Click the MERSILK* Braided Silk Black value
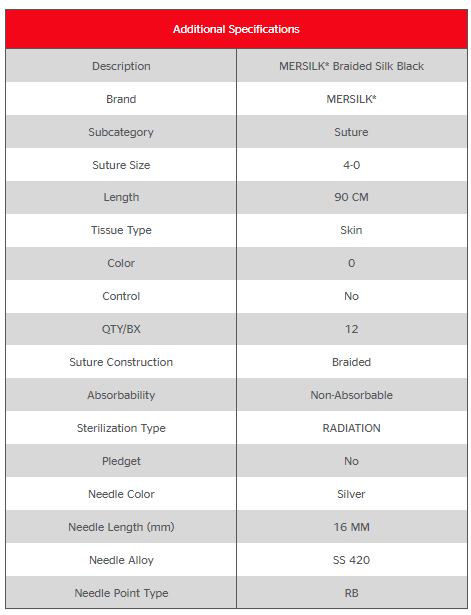This screenshot has width=471, height=615. click(351, 66)
